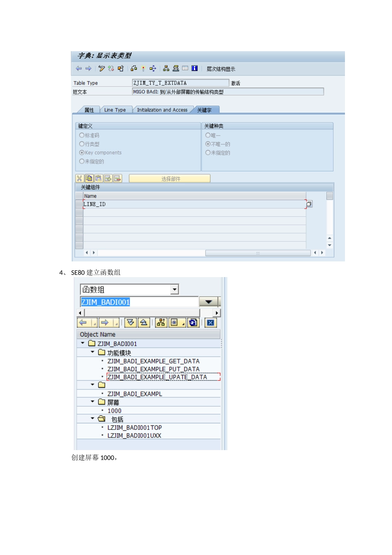392x555 pixels.
Task: Collapse the 包括 folder node
Action: coord(92,418)
